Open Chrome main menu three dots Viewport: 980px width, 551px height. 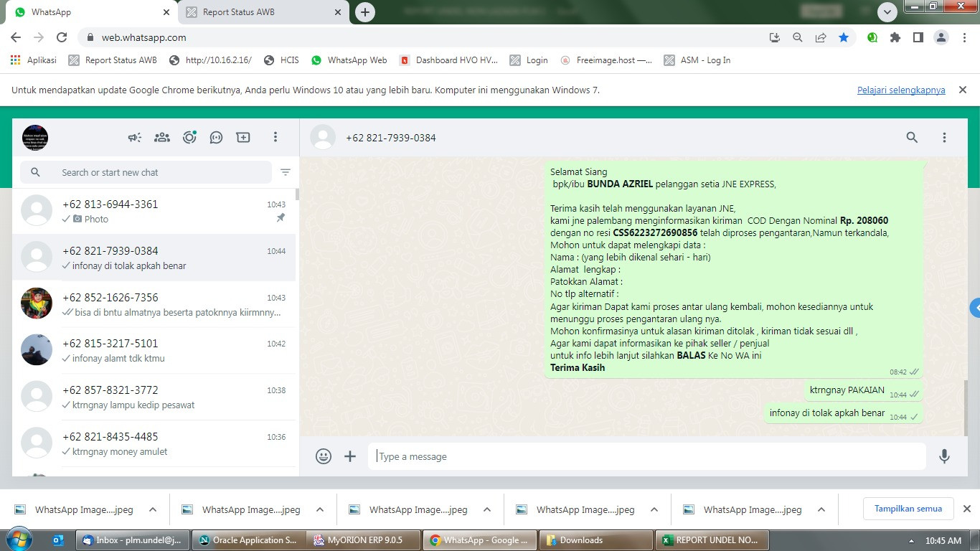pyautogui.click(x=964, y=37)
